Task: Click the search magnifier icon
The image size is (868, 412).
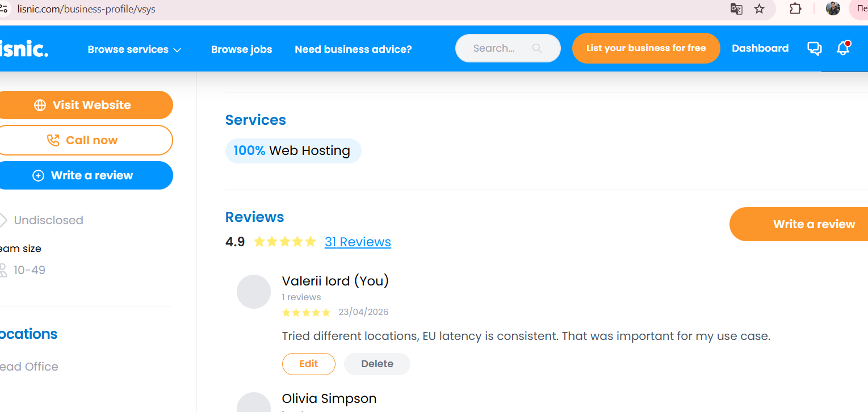Action: [x=536, y=48]
